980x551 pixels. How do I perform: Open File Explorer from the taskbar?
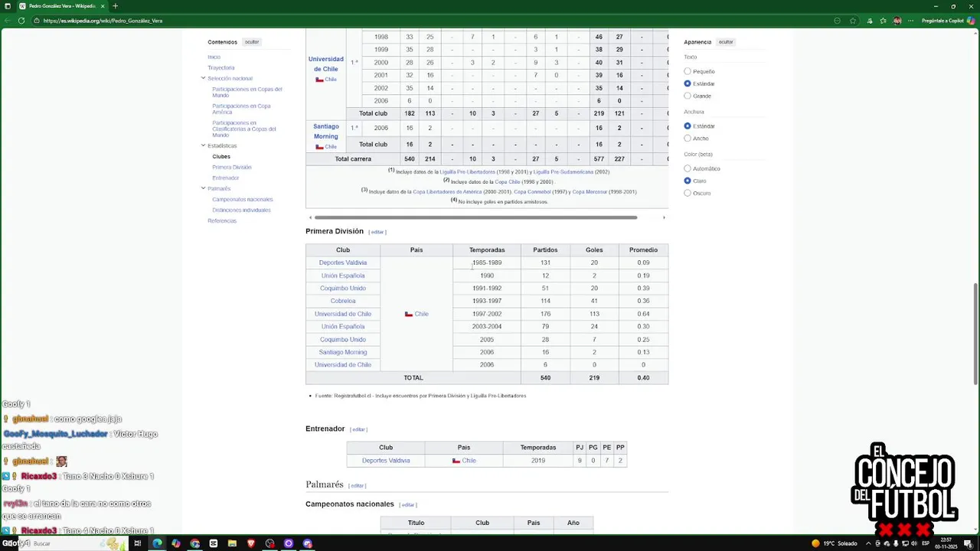(232, 543)
